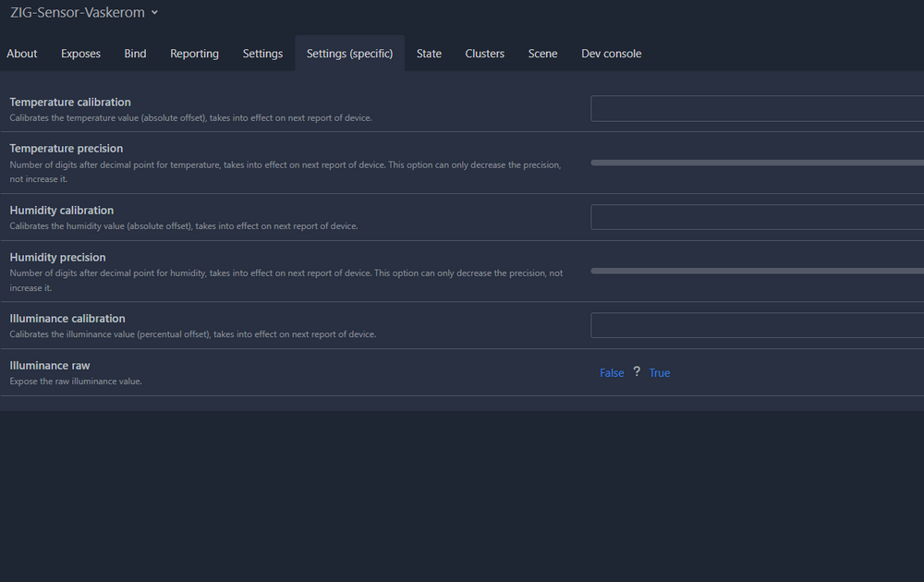Select the Settings (specific) tab
This screenshot has height=582, width=924.
click(349, 54)
